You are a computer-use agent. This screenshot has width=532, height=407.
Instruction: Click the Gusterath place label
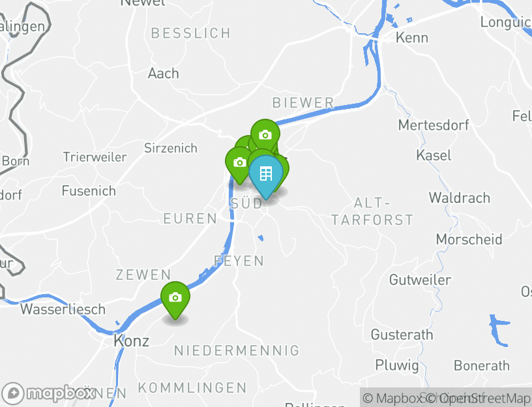pos(402,335)
